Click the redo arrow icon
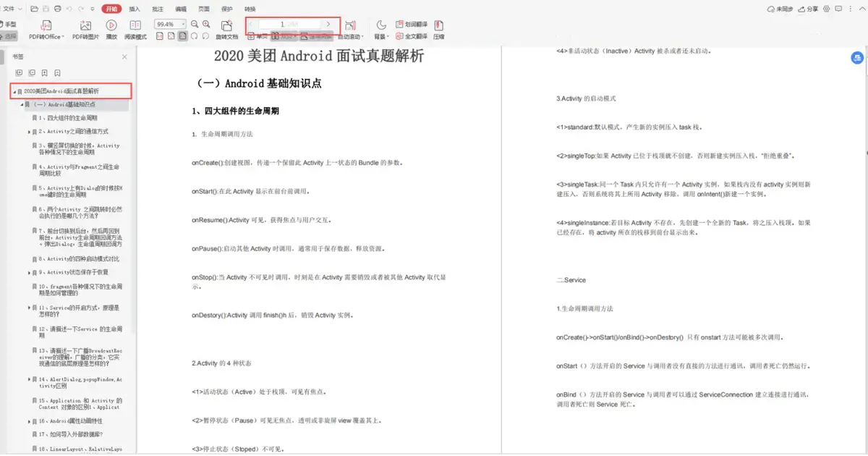Viewport: 868px width, 456px height. click(x=81, y=9)
